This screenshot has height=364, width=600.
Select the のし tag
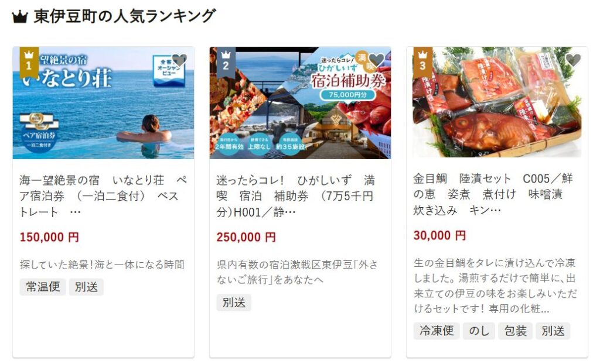[x=479, y=331]
